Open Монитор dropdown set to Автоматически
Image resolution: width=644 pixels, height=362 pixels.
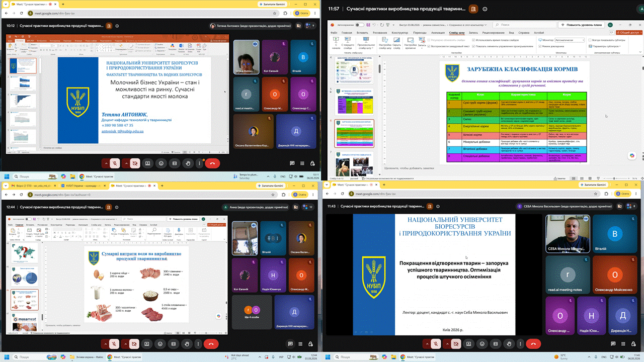(569, 40)
